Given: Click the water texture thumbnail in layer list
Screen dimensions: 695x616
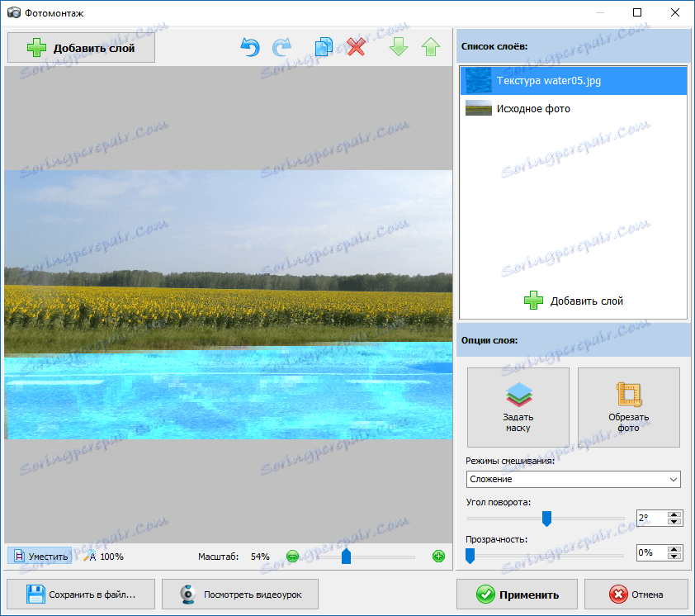Looking at the screenshot, I should pyautogui.click(x=478, y=81).
